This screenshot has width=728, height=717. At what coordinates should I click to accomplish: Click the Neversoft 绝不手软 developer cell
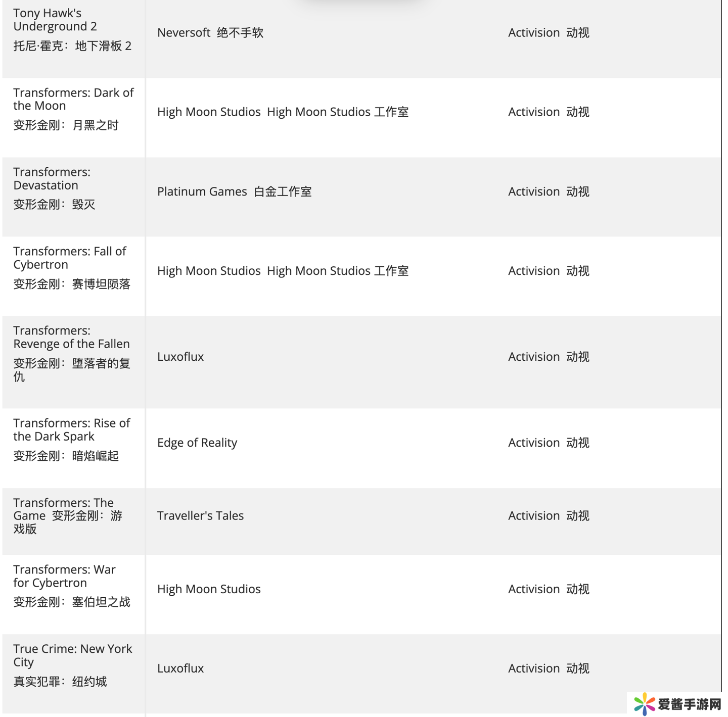[x=210, y=33]
